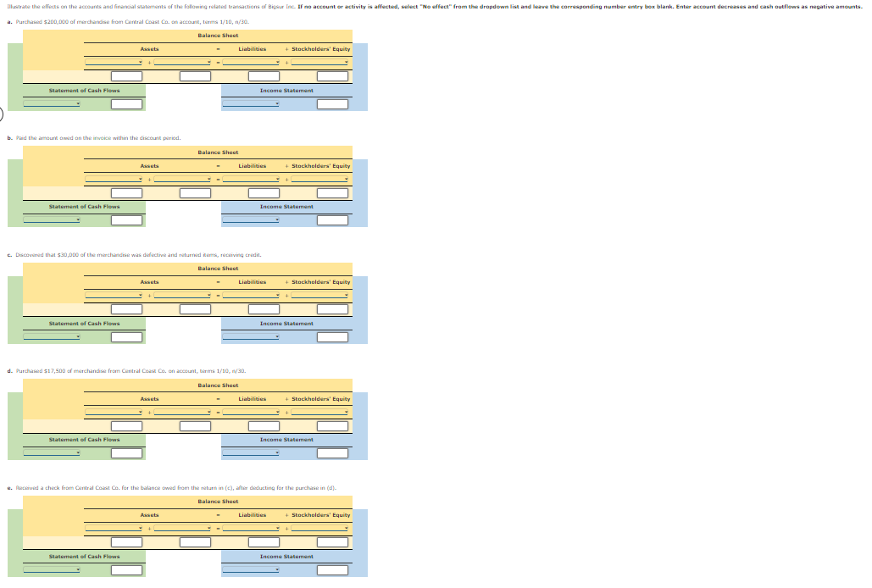Open the Stockholders' Equity dropdown in transaction d

point(320,410)
